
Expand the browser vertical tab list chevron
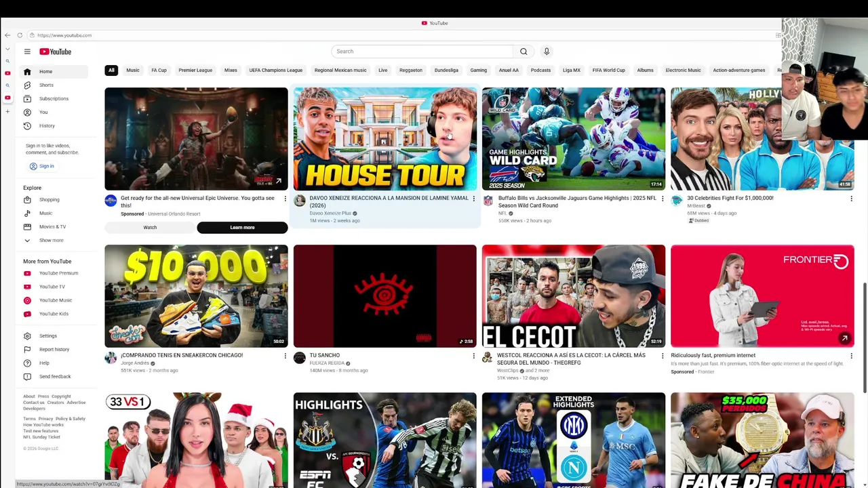[x=7, y=49]
